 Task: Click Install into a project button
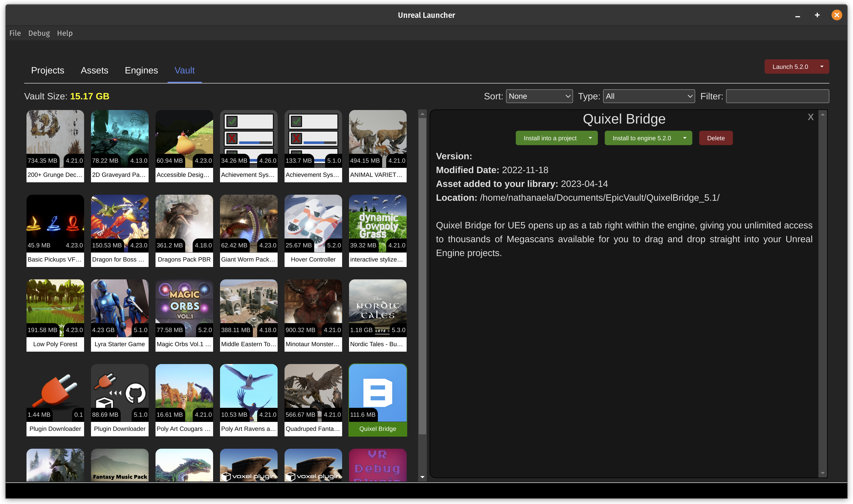550,138
